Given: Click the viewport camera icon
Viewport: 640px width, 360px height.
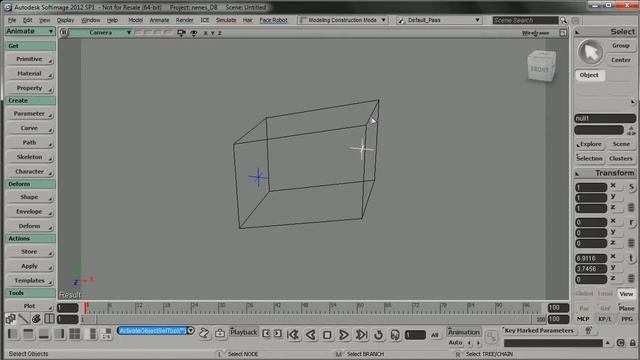Looking at the screenshot, I should pos(181,33).
